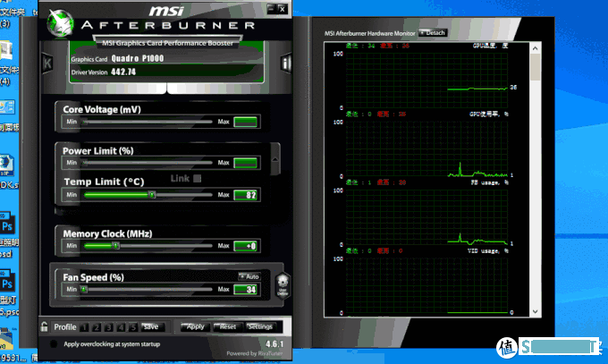
Task: Click the Temp Limit slider handle
Action: click(x=152, y=195)
